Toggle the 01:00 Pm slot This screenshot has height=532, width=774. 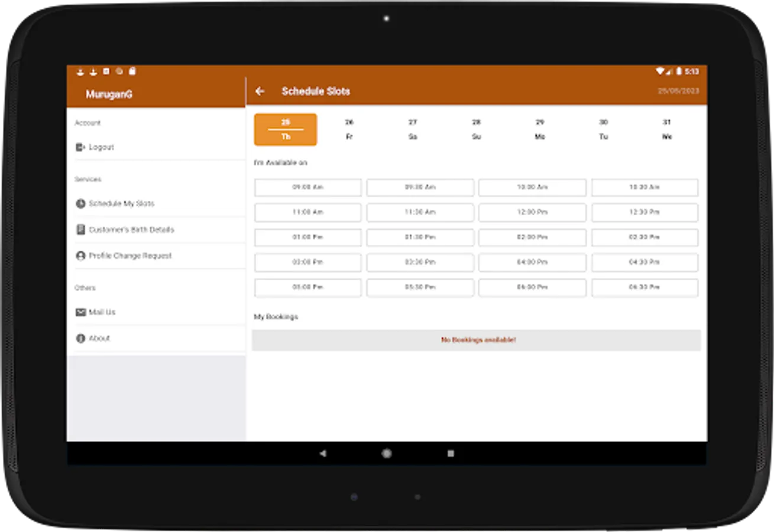pyautogui.click(x=308, y=238)
